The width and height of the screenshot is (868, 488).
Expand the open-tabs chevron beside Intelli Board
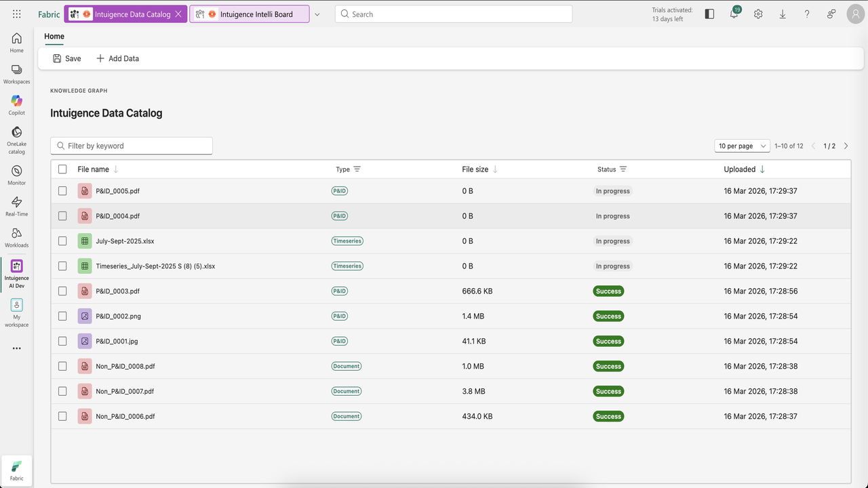pos(317,14)
